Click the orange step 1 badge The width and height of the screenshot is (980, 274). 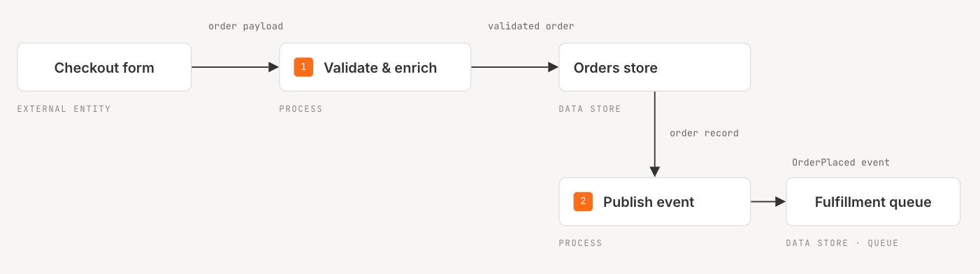click(x=303, y=67)
